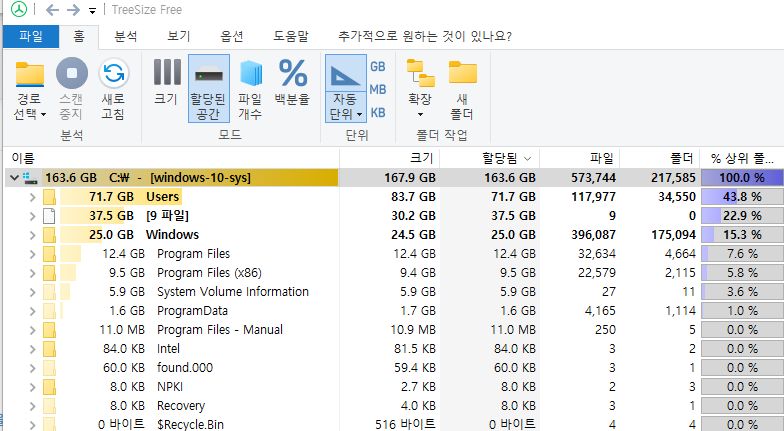Set the unit to GB

point(378,66)
